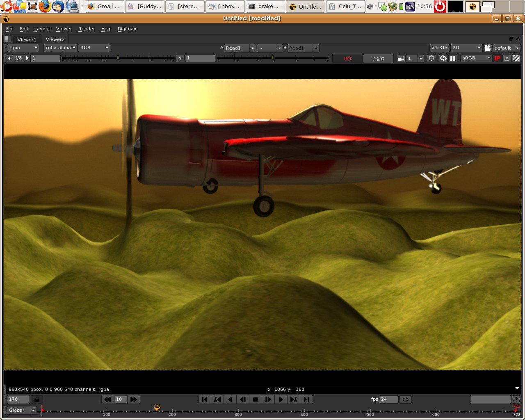Screen dimensions: 525x420
Task: Click the gamma value input field
Action: (200, 58)
